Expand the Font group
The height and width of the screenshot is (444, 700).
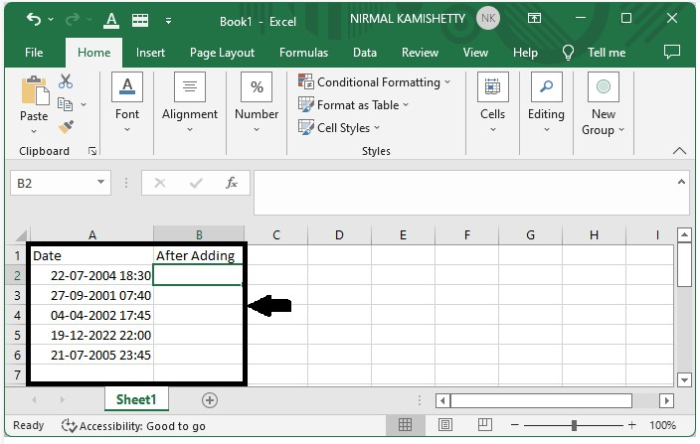click(127, 104)
